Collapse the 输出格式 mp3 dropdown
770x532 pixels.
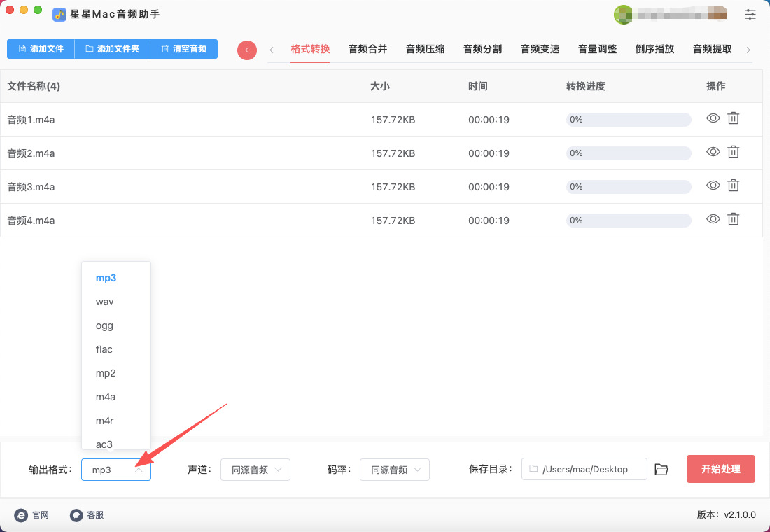116,470
